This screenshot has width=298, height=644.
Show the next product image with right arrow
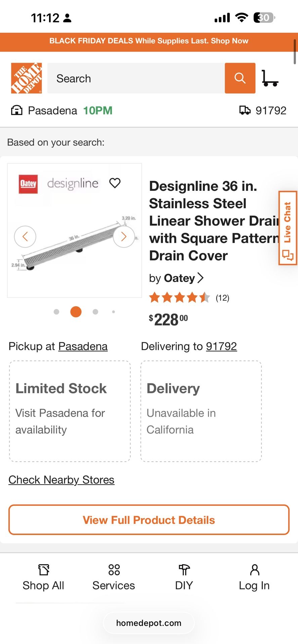tap(123, 236)
